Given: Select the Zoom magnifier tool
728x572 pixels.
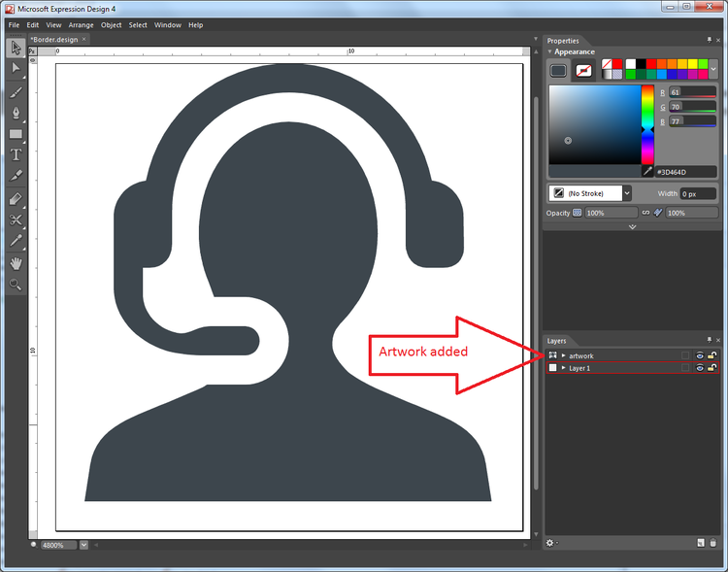Looking at the screenshot, I should (x=16, y=285).
